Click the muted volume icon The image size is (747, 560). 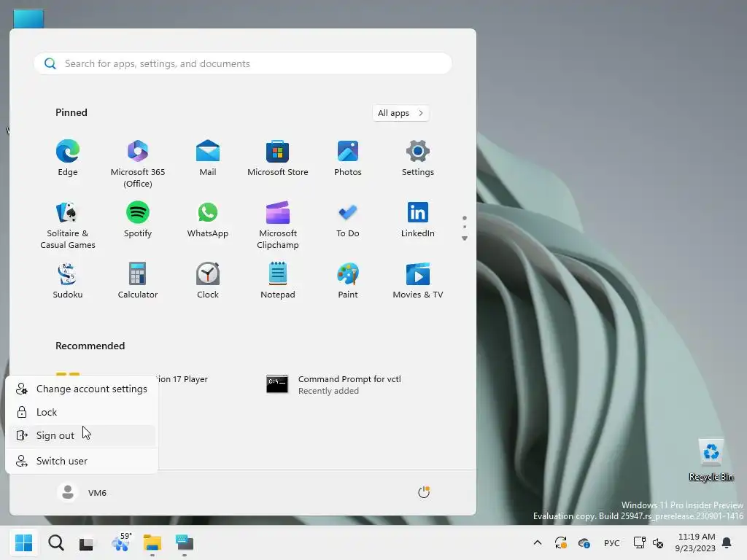click(x=658, y=542)
